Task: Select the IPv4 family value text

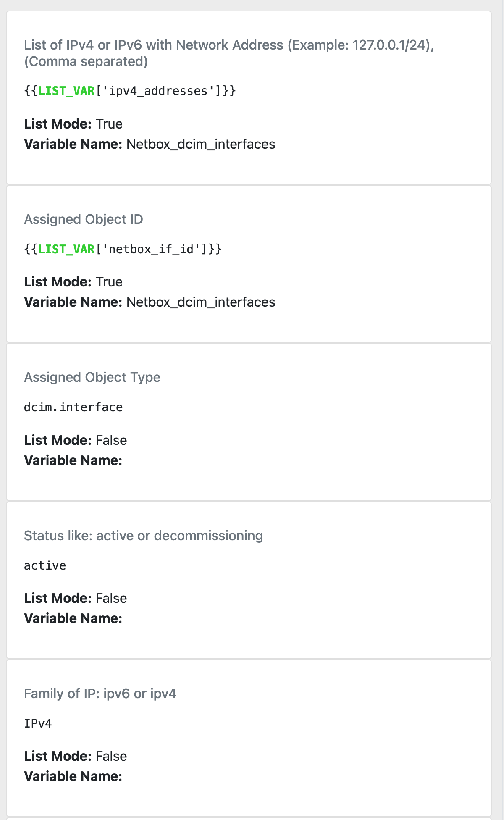Action: coord(38,723)
